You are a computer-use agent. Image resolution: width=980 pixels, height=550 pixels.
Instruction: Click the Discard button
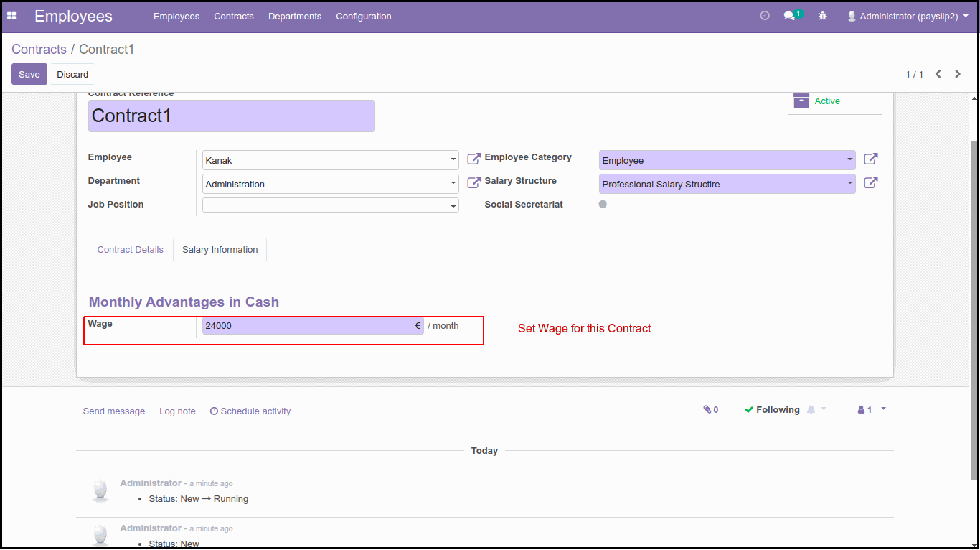point(72,74)
